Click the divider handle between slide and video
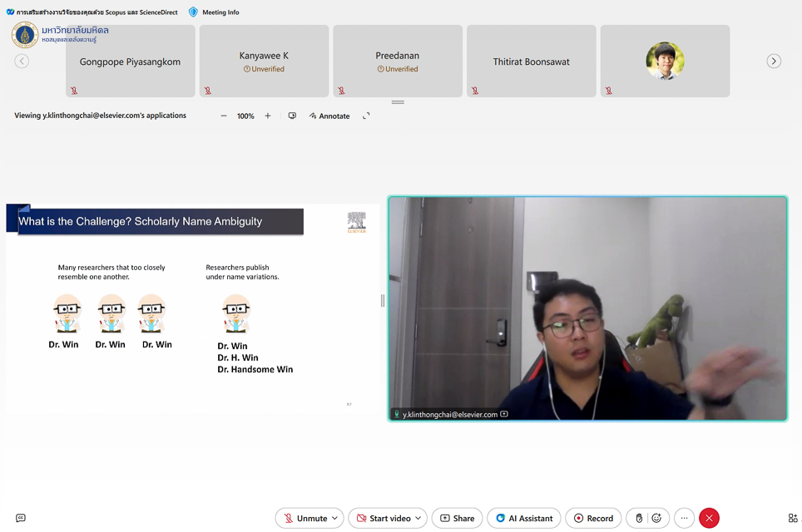 (383, 301)
